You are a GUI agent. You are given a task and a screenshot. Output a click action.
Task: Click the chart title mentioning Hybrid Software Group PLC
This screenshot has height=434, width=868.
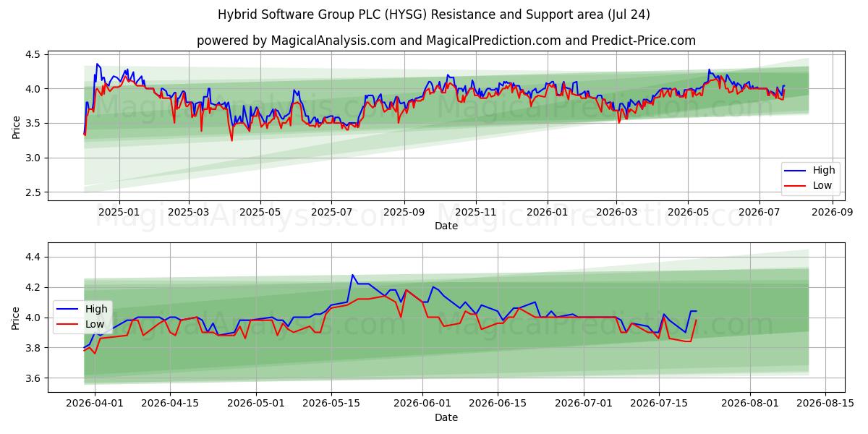(434, 14)
